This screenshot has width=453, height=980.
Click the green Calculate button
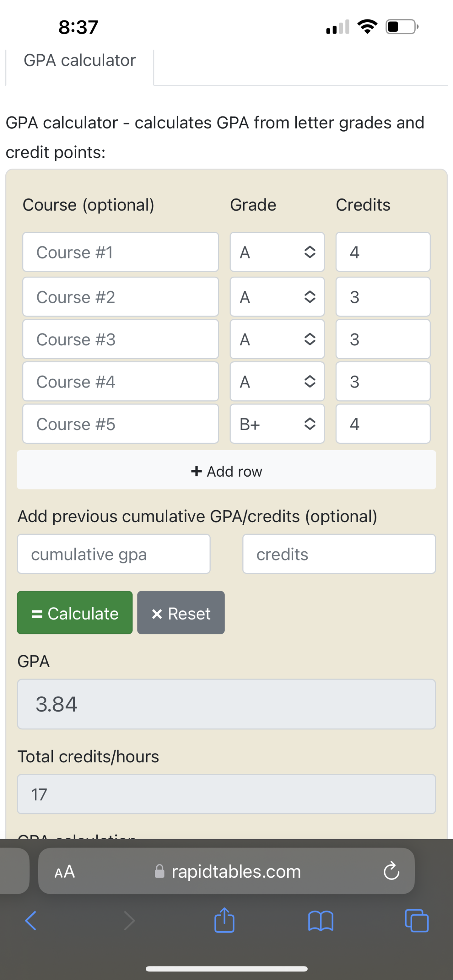[75, 612]
